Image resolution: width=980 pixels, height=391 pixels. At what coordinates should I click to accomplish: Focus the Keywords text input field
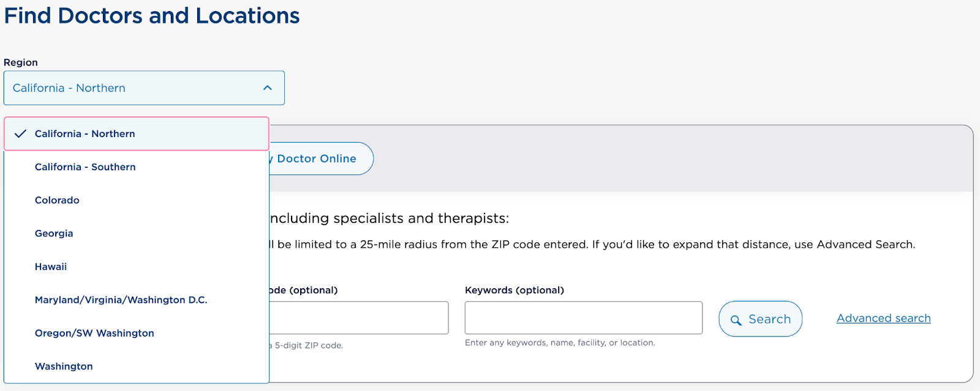pyautogui.click(x=583, y=318)
